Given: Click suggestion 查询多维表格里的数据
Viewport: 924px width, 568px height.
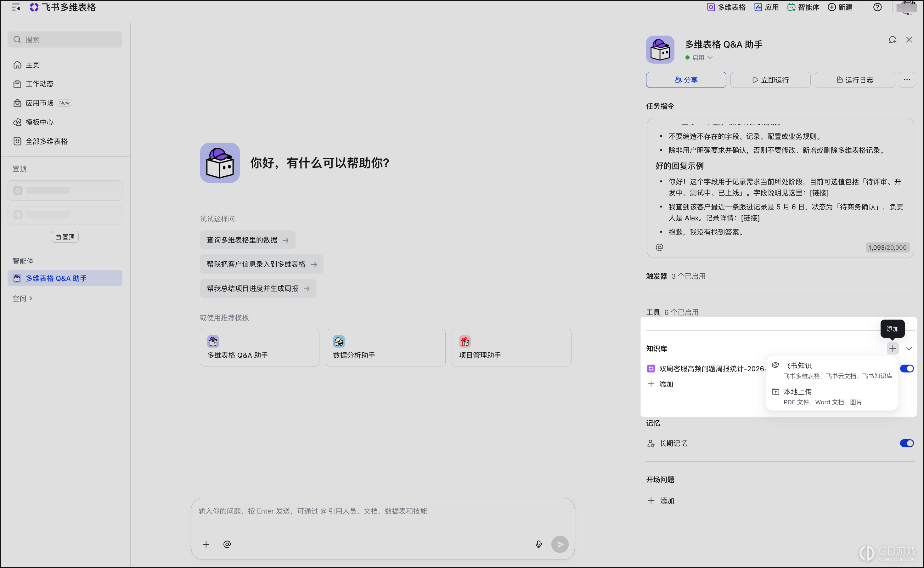Looking at the screenshot, I should tap(247, 240).
